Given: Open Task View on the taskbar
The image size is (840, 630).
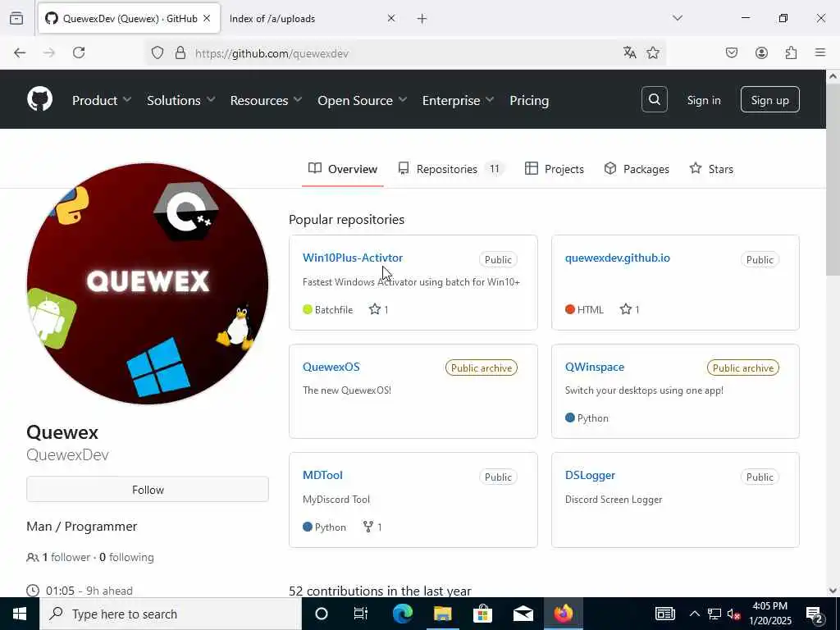Looking at the screenshot, I should (361, 614).
